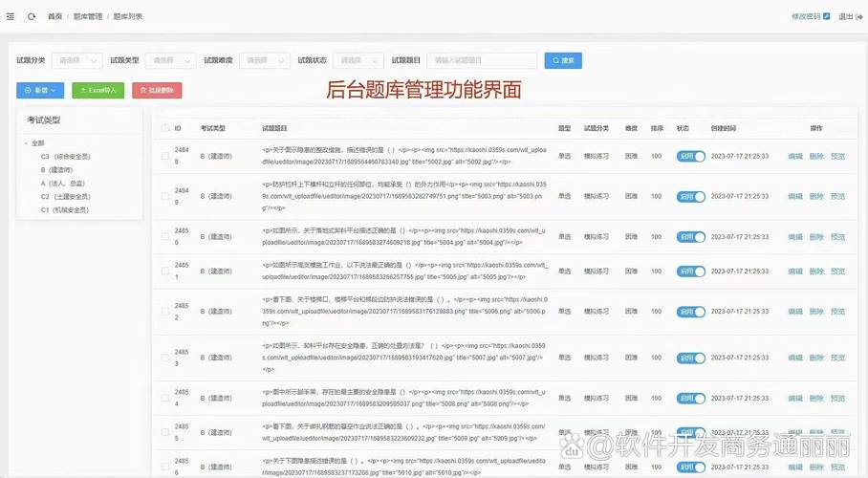Click the 考试类型 panel title
The image size is (868, 478).
tap(44, 120)
